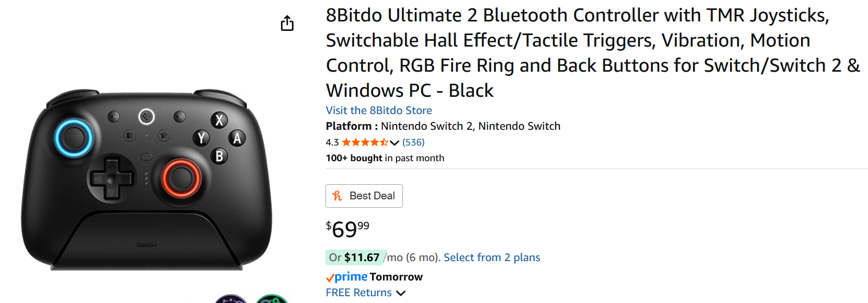Click the Prime logo with checkmark
Screen dimensions: 868x303
coord(346,277)
